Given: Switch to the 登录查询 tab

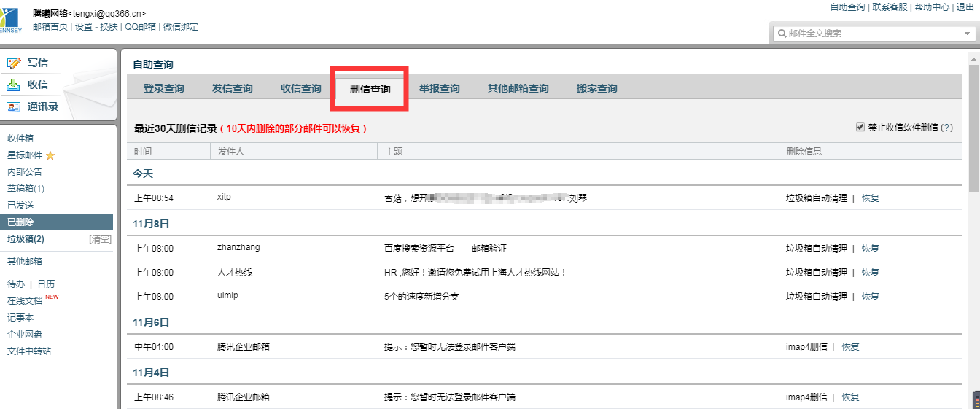Looking at the screenshot, I should point(163,89).
